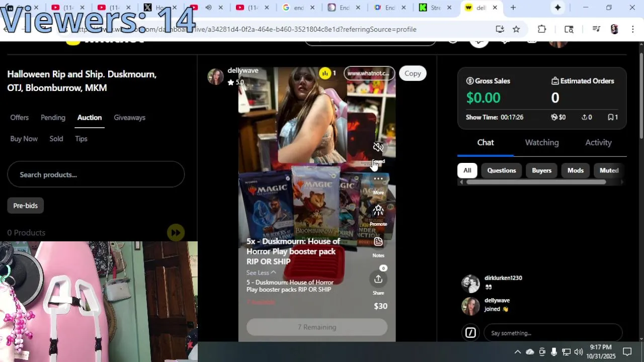
Task: Open the Sold tab
Action: pos(56,139)
